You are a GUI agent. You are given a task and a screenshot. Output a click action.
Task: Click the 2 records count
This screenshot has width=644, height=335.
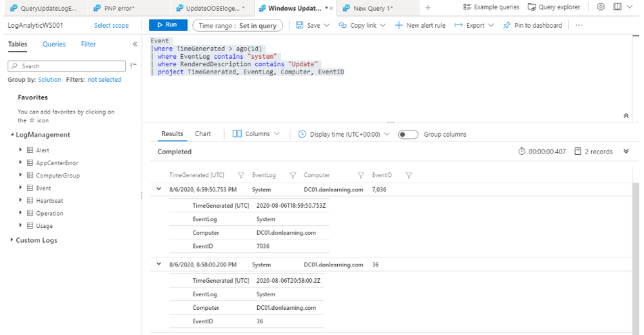pyautogui.click(x=598, y=152)
